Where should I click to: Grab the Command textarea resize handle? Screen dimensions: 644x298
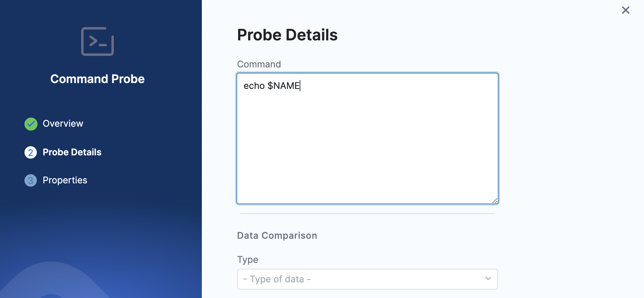coord(495,201)
